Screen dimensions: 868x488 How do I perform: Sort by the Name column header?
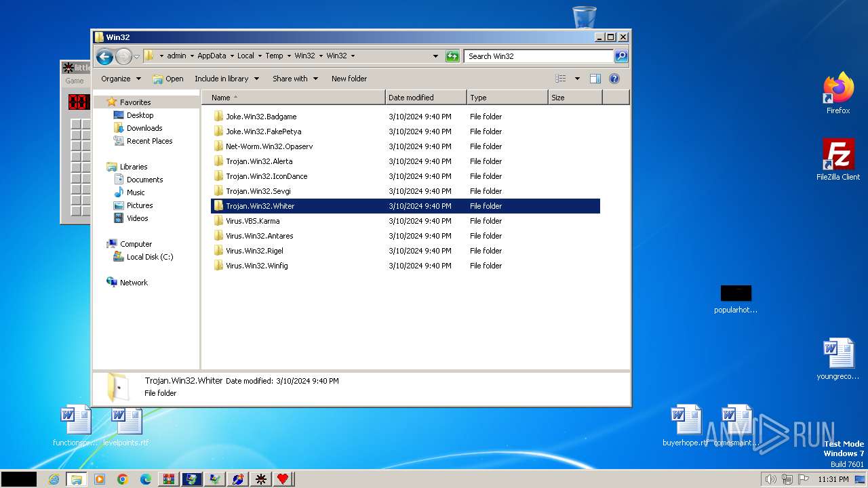click(293, 98)
